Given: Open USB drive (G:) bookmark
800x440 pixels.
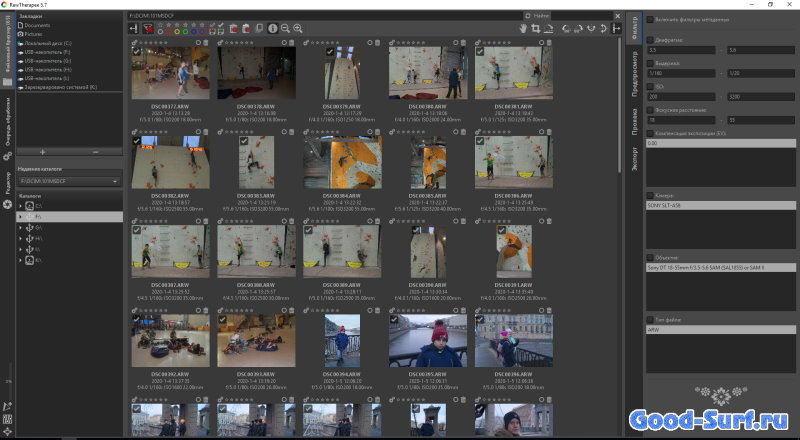Looking at the screenshot, I should coord(47,61).
